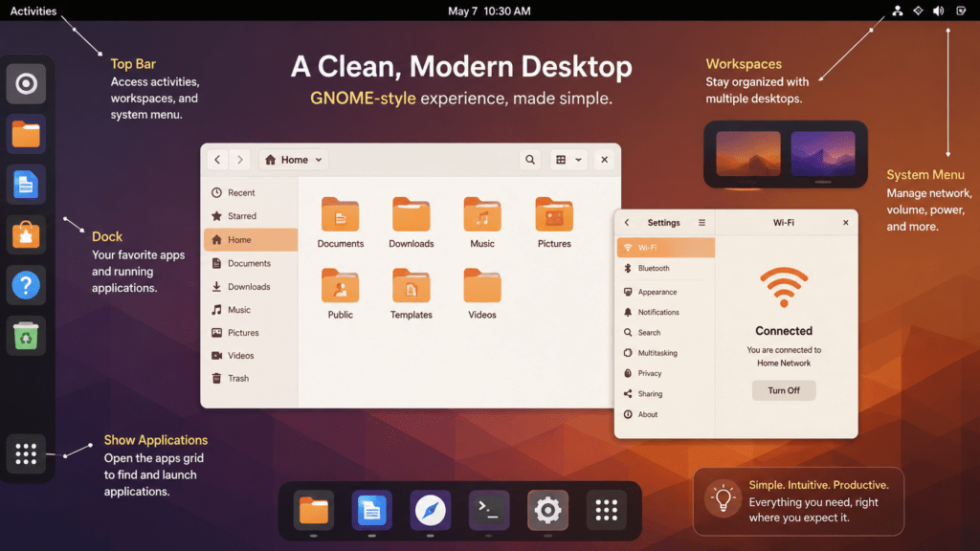Open the Software shopping bag icon
This screenshot has width=980, height=551.
point(26,235)
